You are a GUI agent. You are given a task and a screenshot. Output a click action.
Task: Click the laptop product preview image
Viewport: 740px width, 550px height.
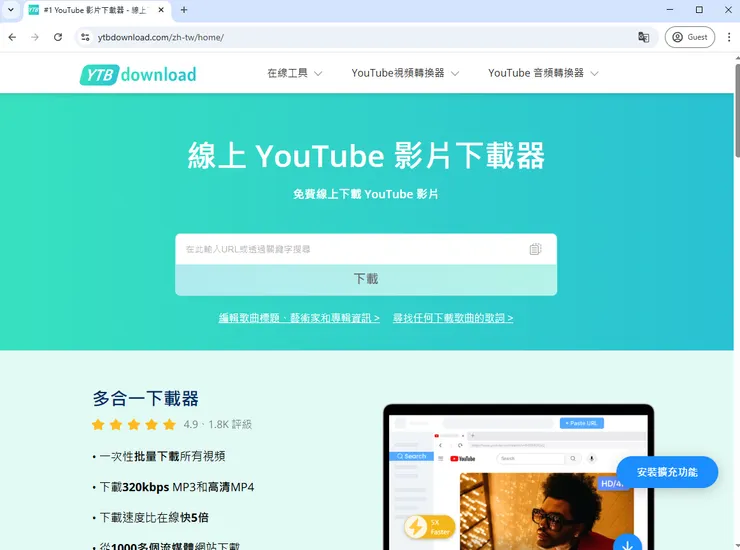point(518,477)
